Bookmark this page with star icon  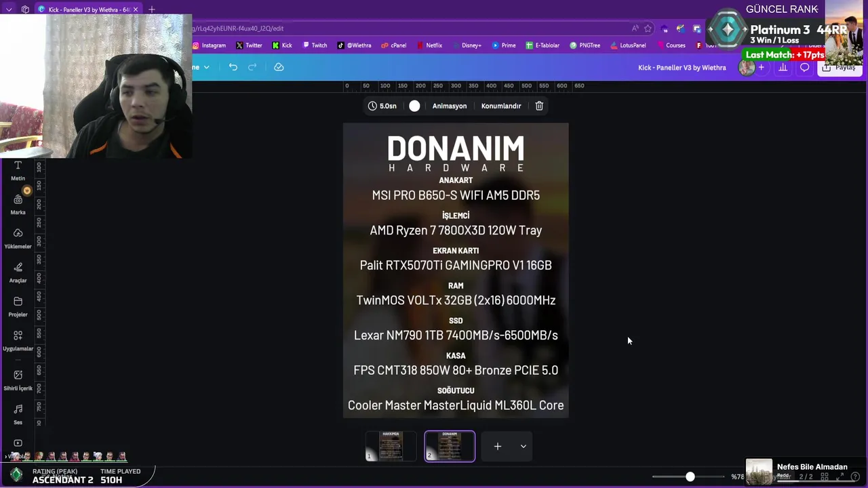(x=648, y=28)
